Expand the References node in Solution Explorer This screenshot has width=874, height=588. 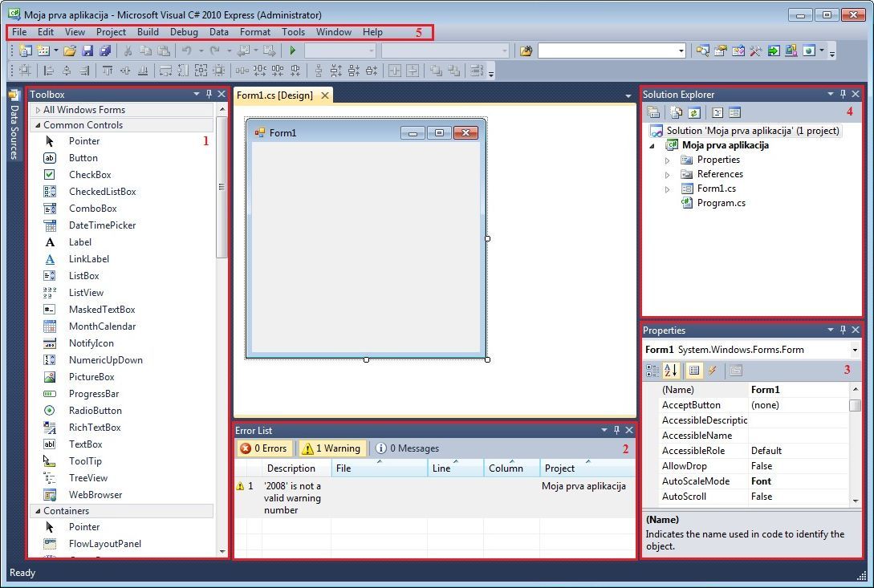667,174
